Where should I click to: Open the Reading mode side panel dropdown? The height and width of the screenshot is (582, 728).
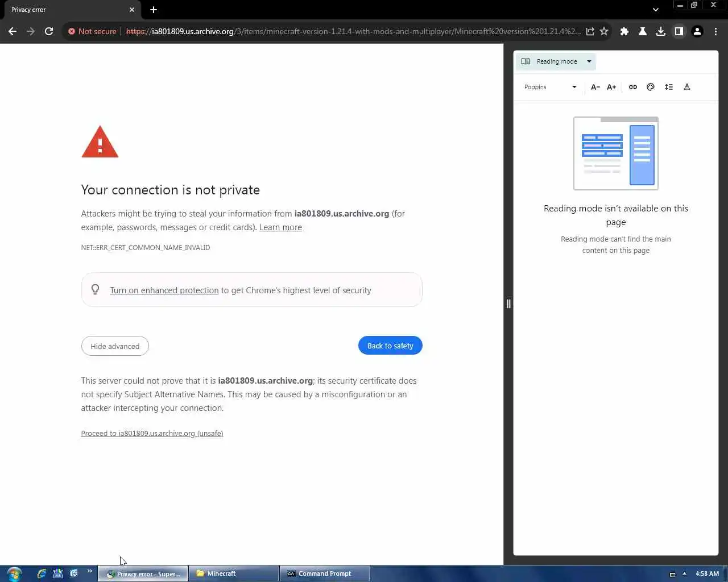click(556, 61)
